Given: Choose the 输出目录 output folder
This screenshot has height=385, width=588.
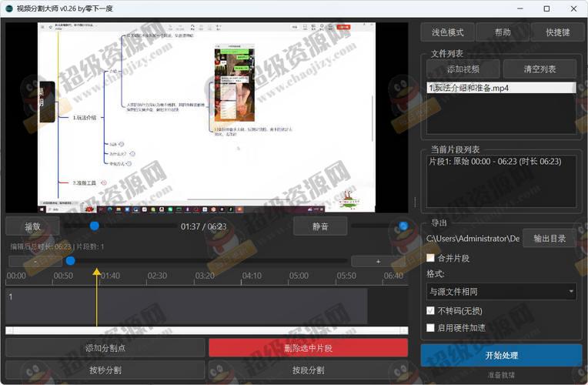Looking at the screenshot, I should [550, 238].
